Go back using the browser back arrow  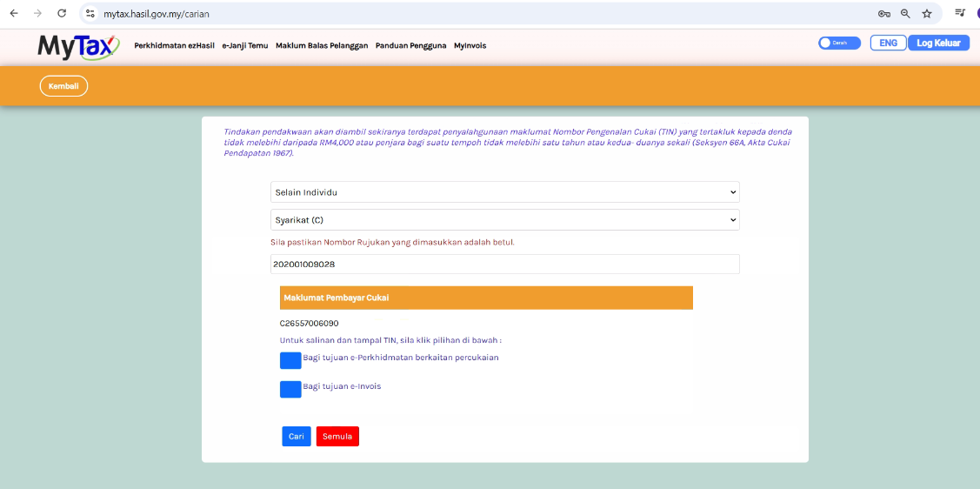point(14,14)
